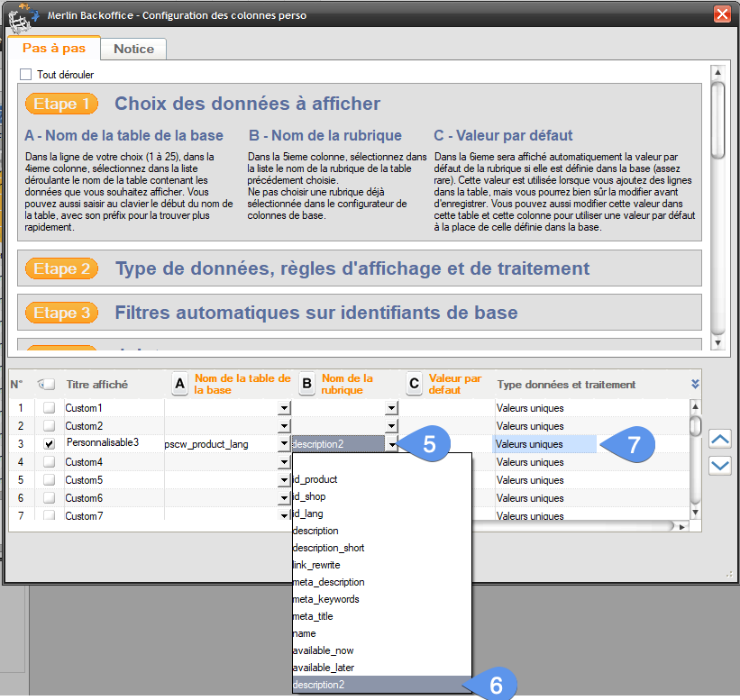Enable the Tout dérouler checkbox
The image size is (740, 700).
(x=26, y=75)
